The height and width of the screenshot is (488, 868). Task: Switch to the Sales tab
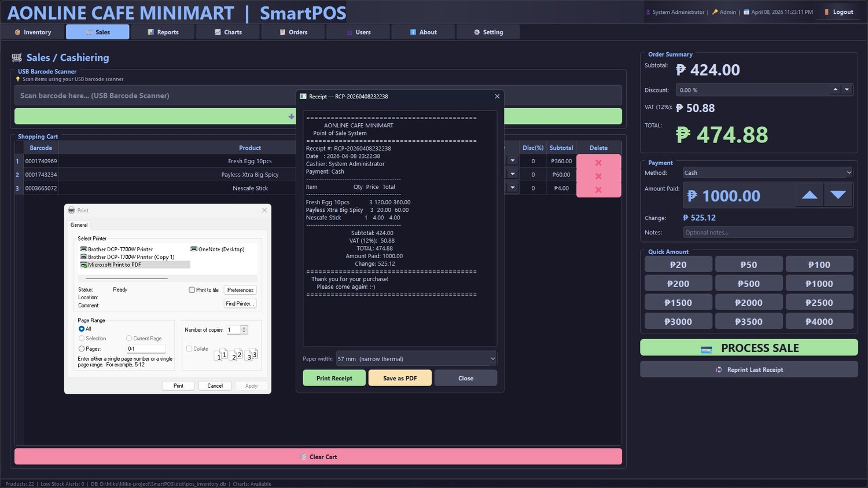98,32
